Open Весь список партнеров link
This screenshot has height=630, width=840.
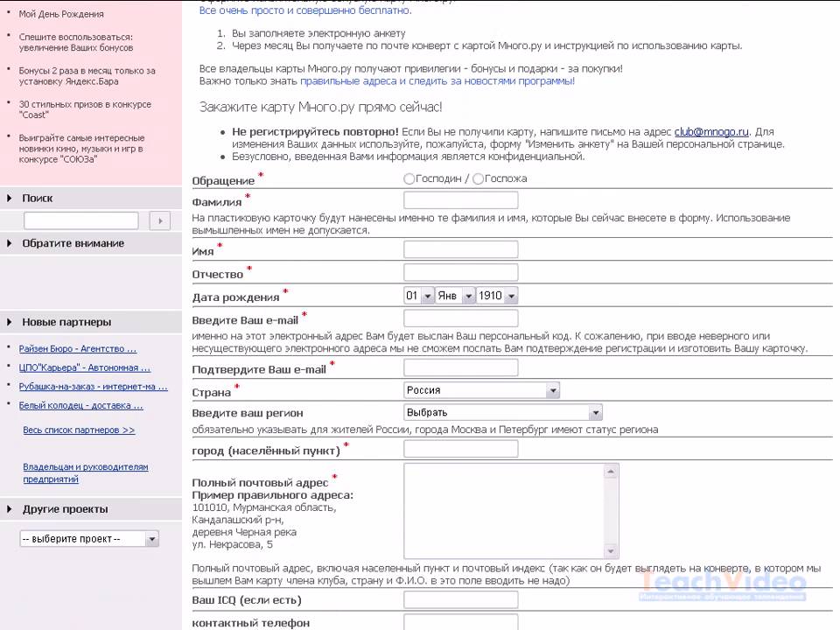click(79, 430)
